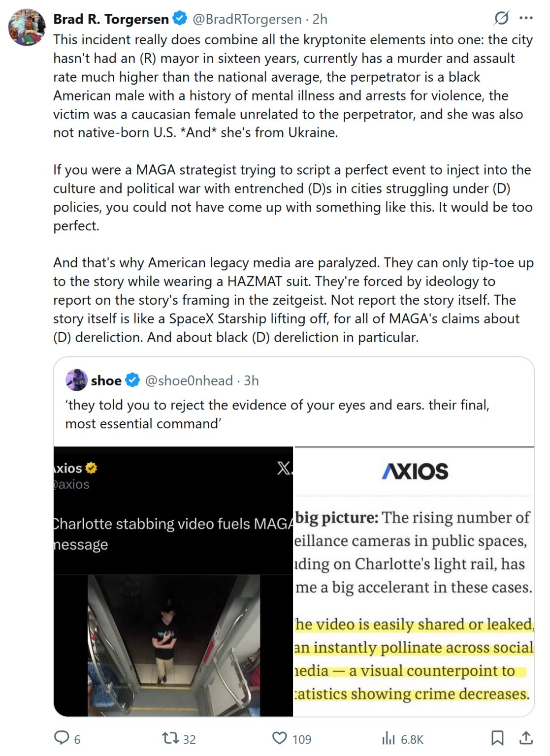Click the @shoe0nhead handle
The image size is (550, 756).
point(189,380)
